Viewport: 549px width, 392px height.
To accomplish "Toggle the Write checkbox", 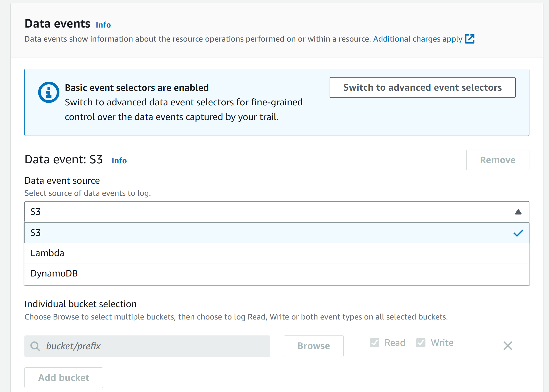I will [x=421, y=343].
